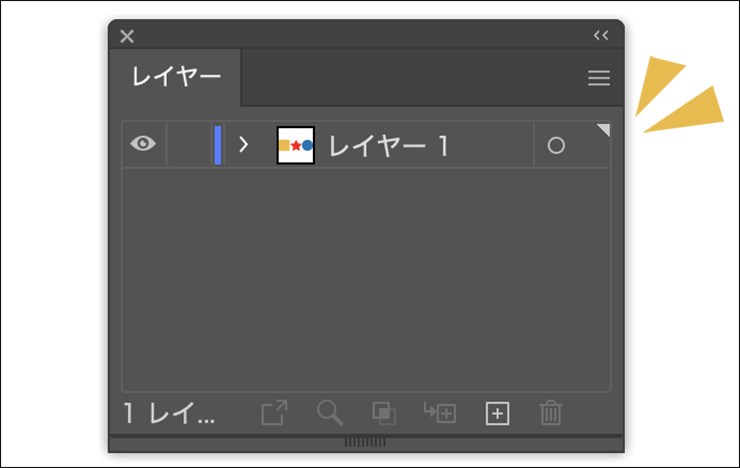The width and height of the screenshot is (740, 468).
Task: Click the Locate Object magnifier icon
Action: [330, 413]
